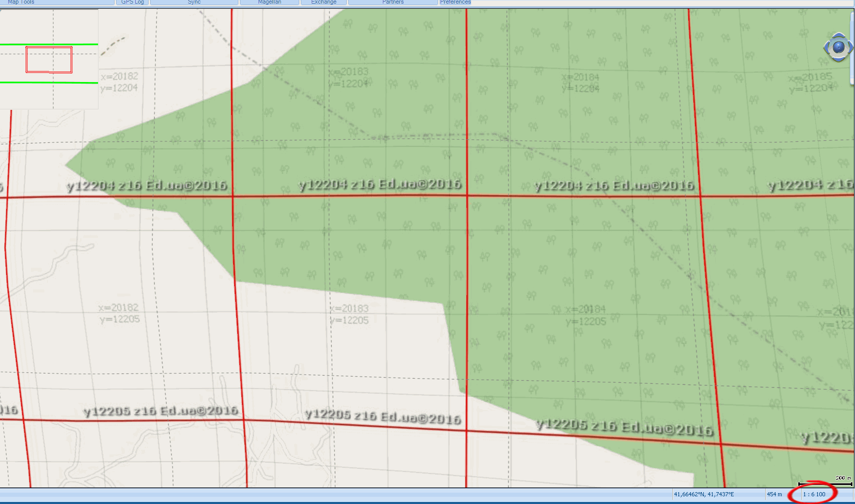855x504 pixels.
Task: Click the 1 : 6 100 scale field
Action: pyautogui.click(x=814, y=494)
